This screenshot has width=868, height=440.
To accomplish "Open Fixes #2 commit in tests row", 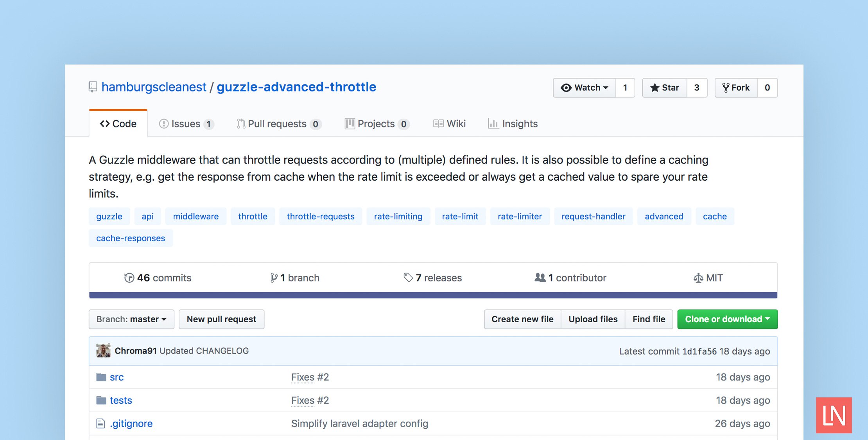I will click(310, 400).
